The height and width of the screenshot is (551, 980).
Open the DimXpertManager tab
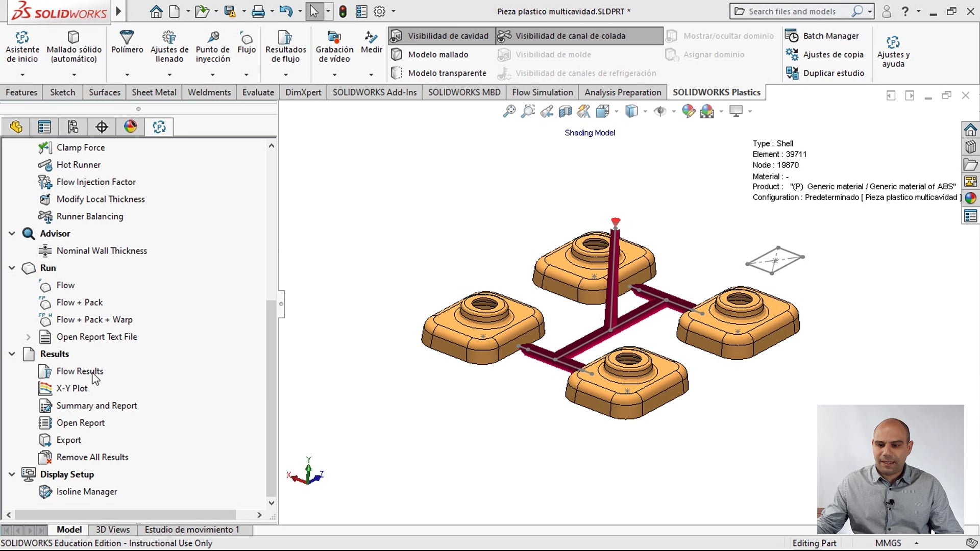pos(102,127)
